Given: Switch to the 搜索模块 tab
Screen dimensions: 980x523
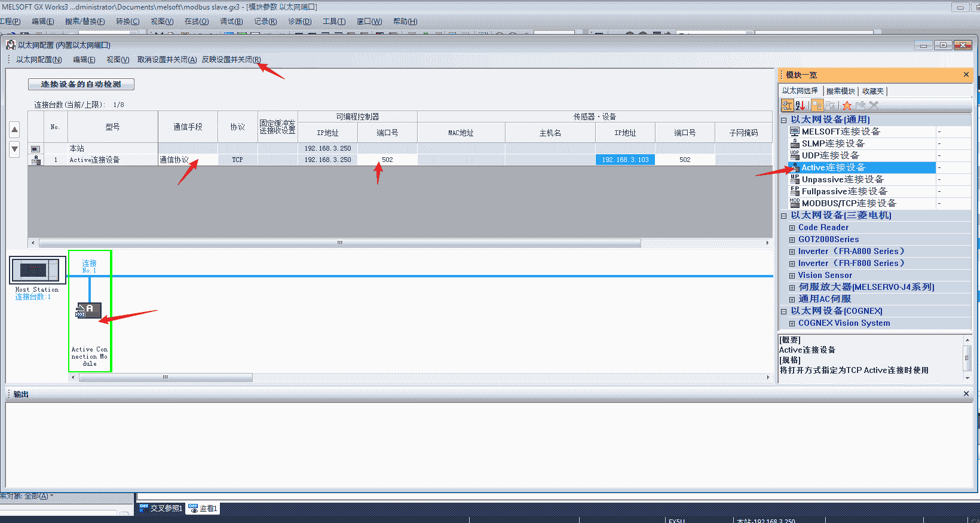Looking at the screenshot, I should tap(840, 91).
